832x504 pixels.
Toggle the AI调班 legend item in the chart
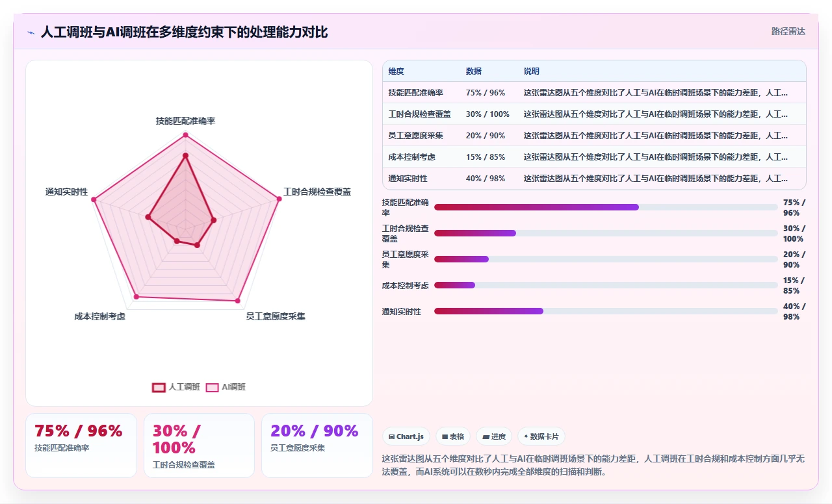tap(226, 387)
